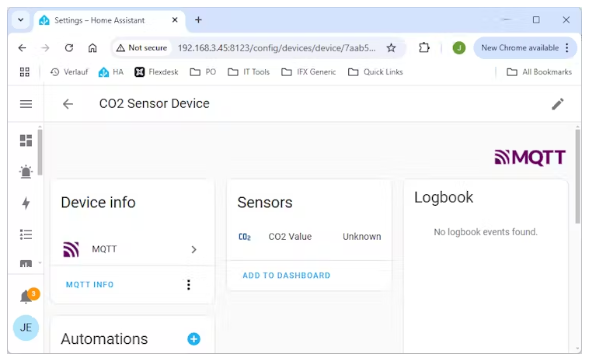Click the MQTT INFO button
The height and width of the screenshot is (360, 591).
90,285
